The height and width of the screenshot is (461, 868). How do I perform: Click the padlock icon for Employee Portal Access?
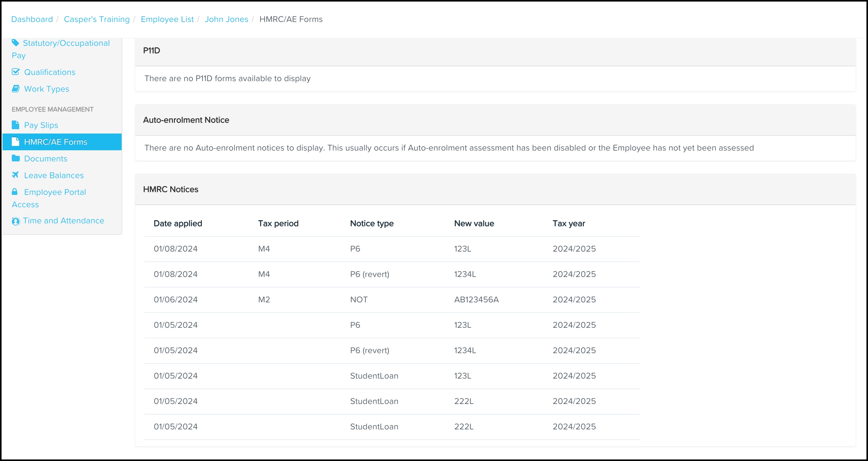pos(15,192)
